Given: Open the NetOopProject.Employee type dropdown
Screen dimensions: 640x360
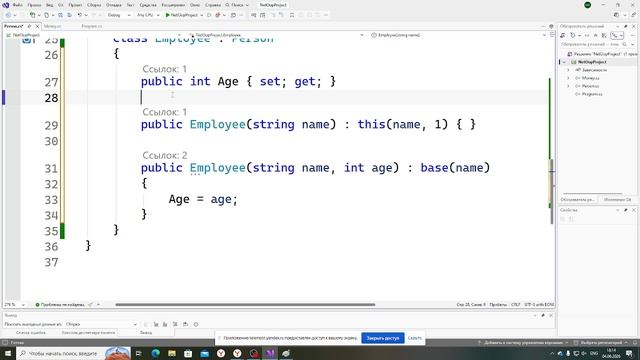Looking at the screenshot, I should (x=276, y=35).
